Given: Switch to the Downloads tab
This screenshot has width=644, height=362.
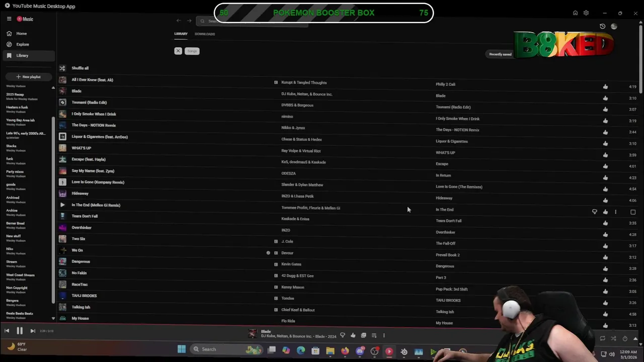Looking at the screenshot, I should (x=205, y=34).
